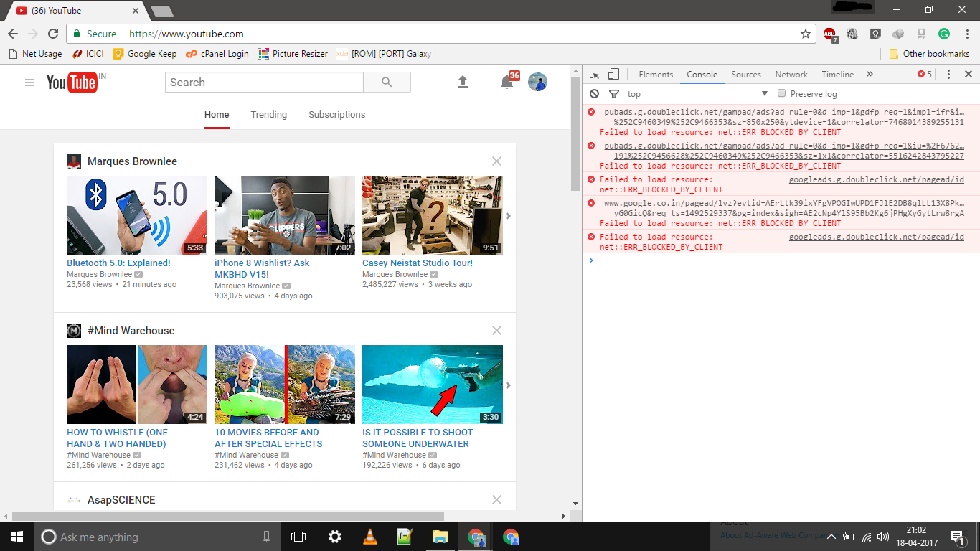Close the DevTools panel
980x551 pixels.
(969, 75)
